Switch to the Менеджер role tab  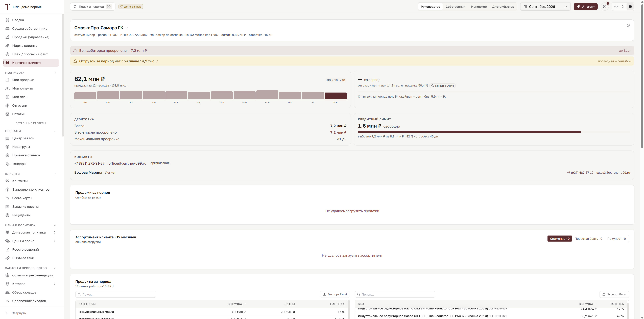point(479,7)
